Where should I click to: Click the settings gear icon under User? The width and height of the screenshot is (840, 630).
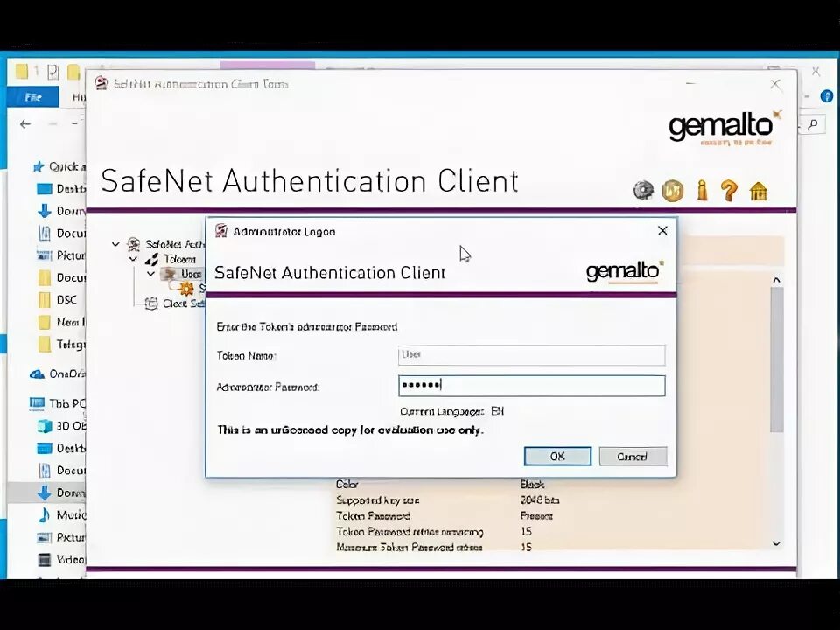(187, 290)
